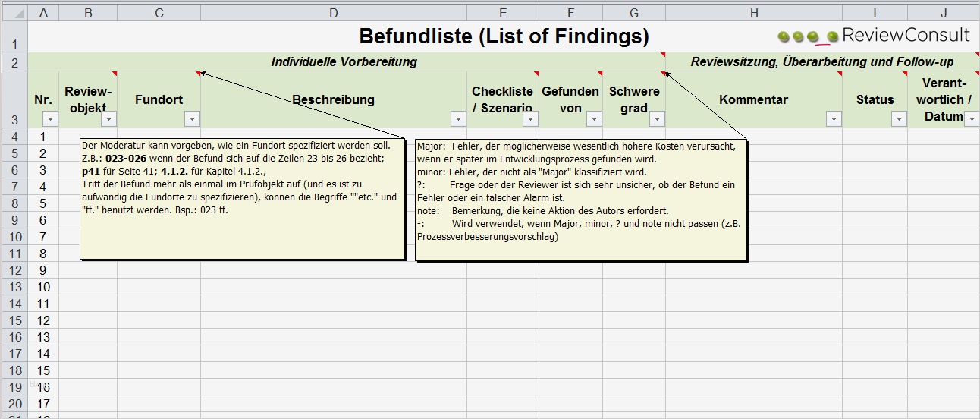
Task: Open the Reviewobjekt column filter dropdown
Action: (108, 118)
